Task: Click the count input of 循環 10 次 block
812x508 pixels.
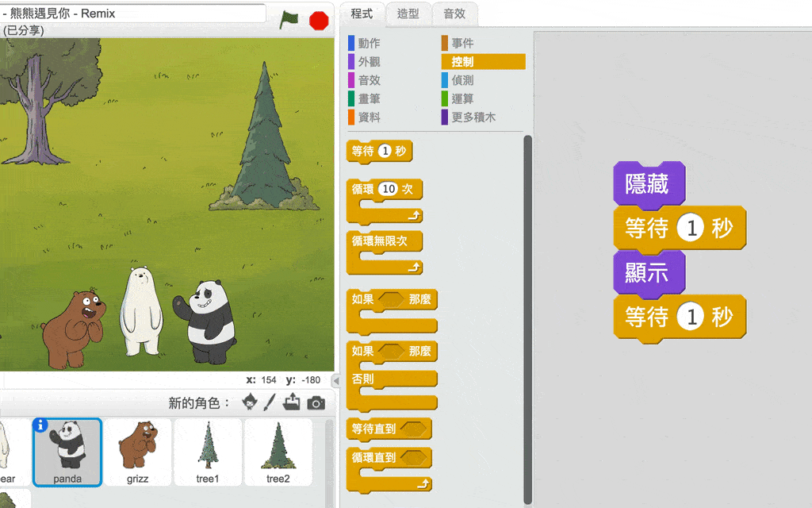Action: (389, 189)
